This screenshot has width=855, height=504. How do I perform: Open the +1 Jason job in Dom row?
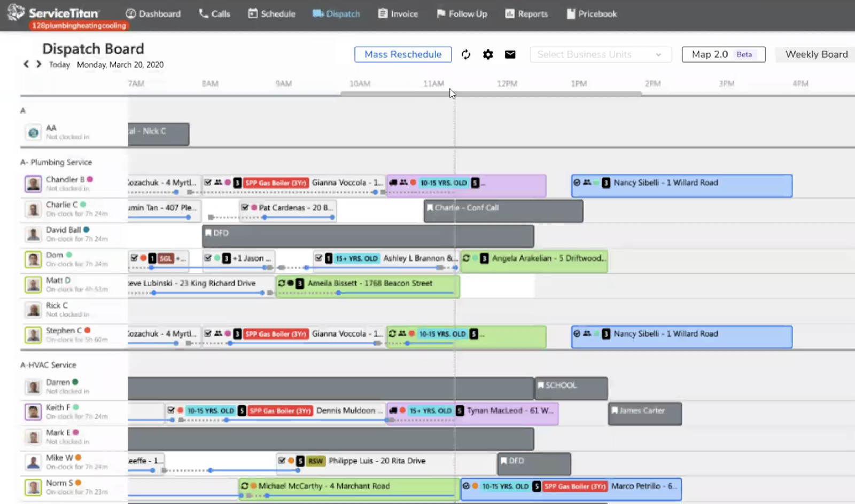pyautogui.click(x=239, y=261)
